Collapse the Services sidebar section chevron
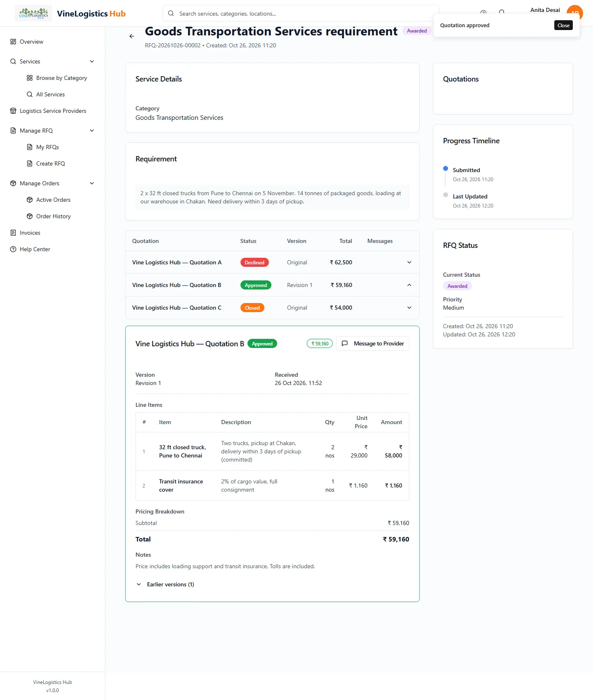The width and height of the screenshot is (593, 700). click(92, 61)
